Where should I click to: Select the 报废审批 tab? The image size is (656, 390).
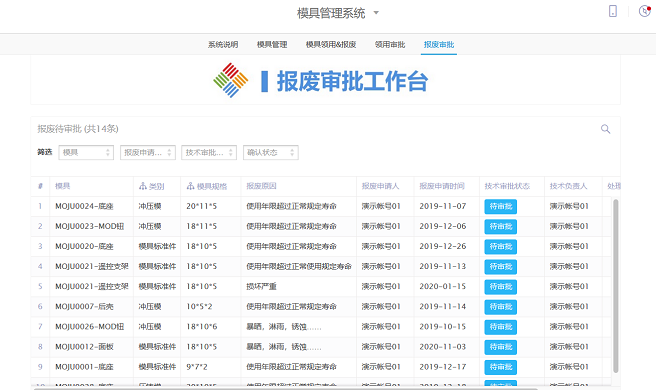tap(439, 44)
